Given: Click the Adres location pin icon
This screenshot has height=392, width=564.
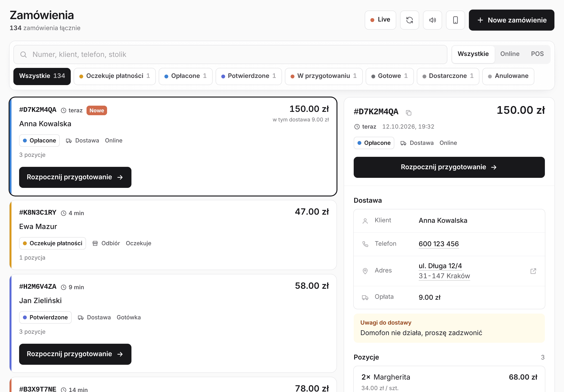Looking at the screenshot, I should point(365,271).
